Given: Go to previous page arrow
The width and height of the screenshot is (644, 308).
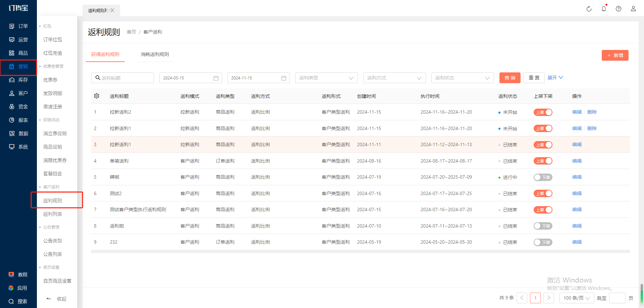Looking at the screenshot, I should click(x=522, y=298).
